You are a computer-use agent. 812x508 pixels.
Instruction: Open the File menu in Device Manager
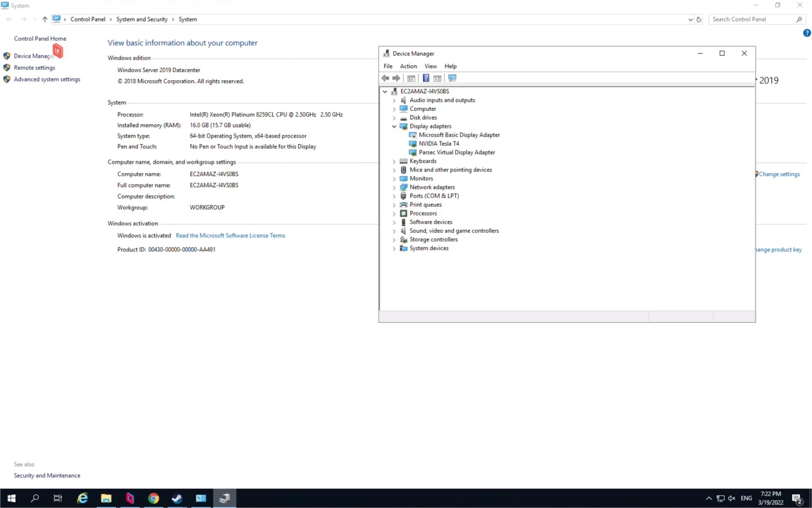click(388, 66)
